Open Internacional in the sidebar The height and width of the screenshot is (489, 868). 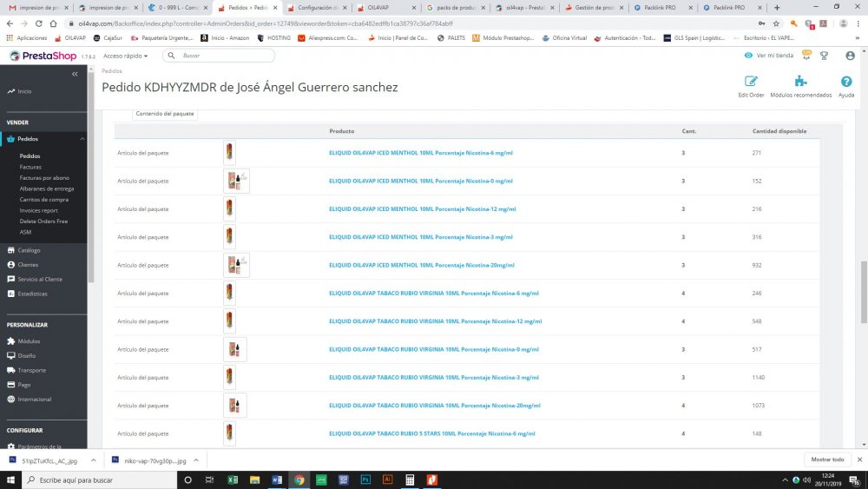pos(30,399)
